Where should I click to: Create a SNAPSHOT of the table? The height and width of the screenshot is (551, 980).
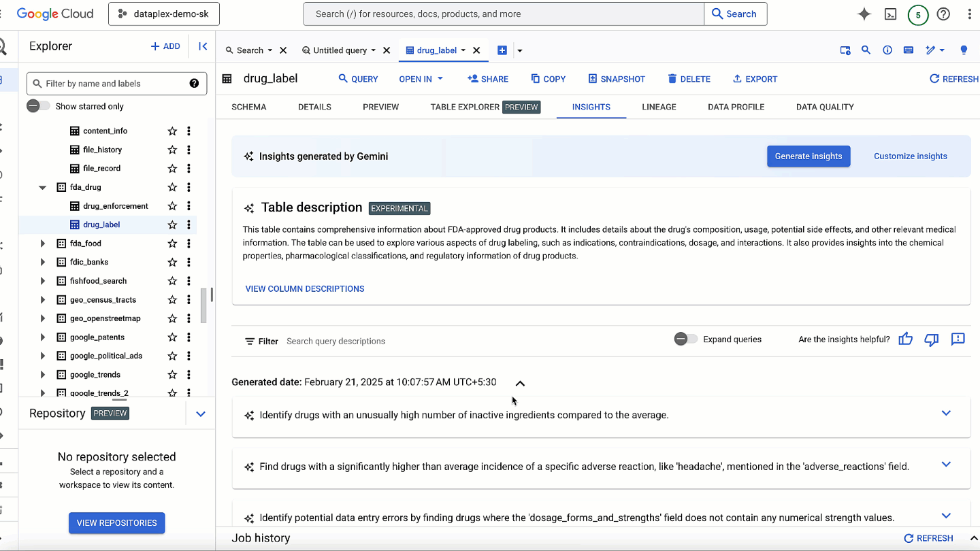(617, 79)
